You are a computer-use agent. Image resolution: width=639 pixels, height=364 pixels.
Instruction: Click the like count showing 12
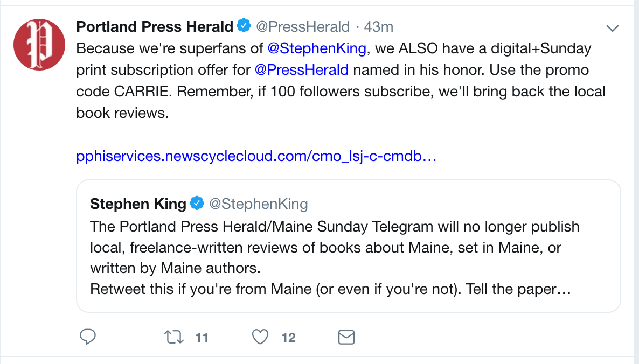(289, 338)
